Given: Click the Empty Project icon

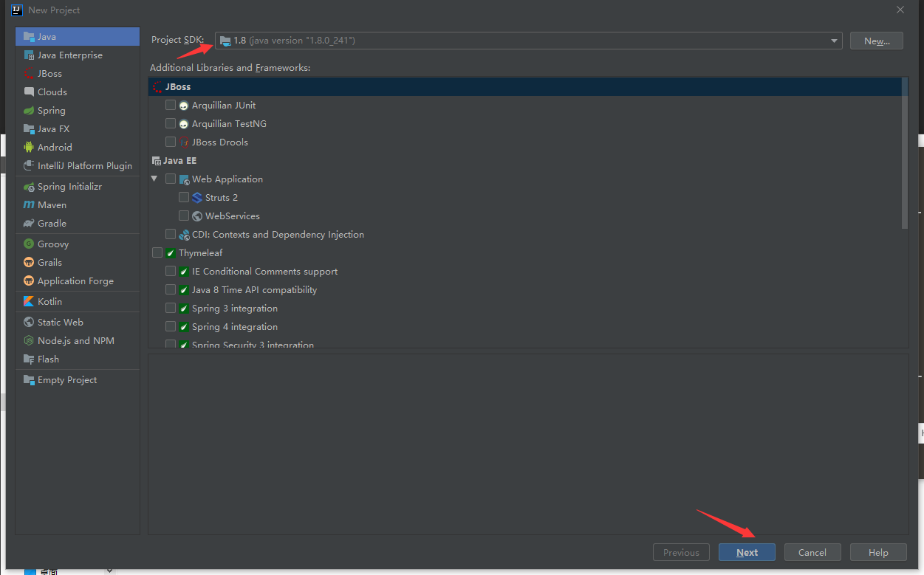Looking at the screenshot, I should [29, 379].
